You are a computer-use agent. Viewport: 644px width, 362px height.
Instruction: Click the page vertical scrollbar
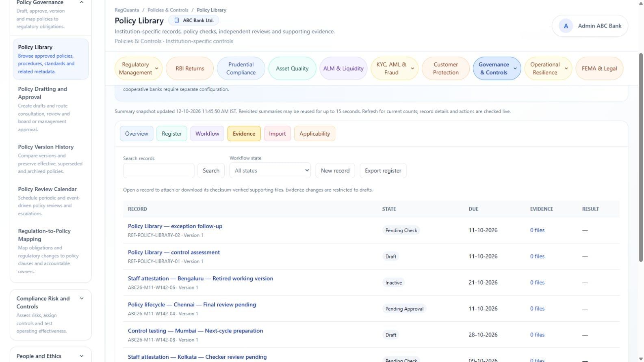tap(641, 157)
